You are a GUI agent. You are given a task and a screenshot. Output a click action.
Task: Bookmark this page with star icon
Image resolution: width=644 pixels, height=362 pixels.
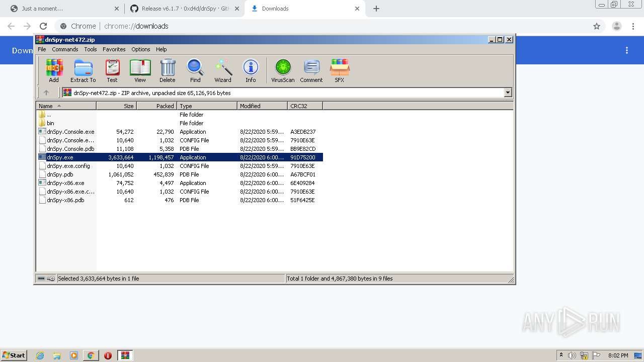click(x=597, y=26)
